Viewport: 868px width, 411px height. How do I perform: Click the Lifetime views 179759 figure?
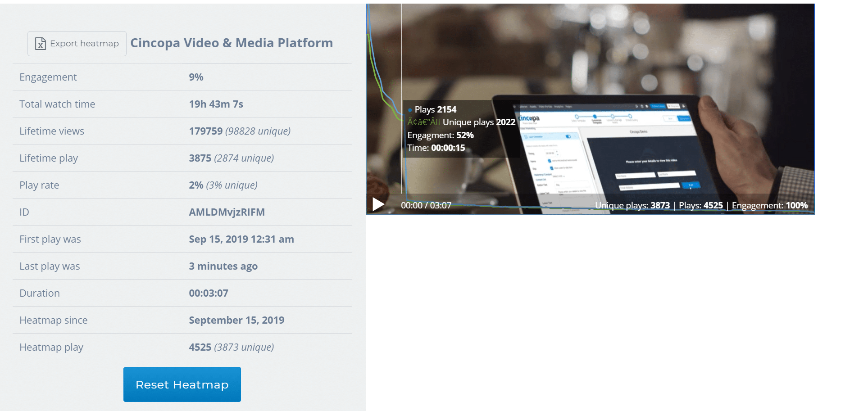[206, 131]
